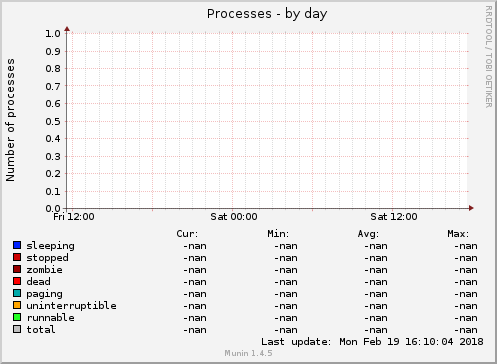The image size is (497, 364).
Task: Select the 'sleeping' legend label
Action: [50, 246]
